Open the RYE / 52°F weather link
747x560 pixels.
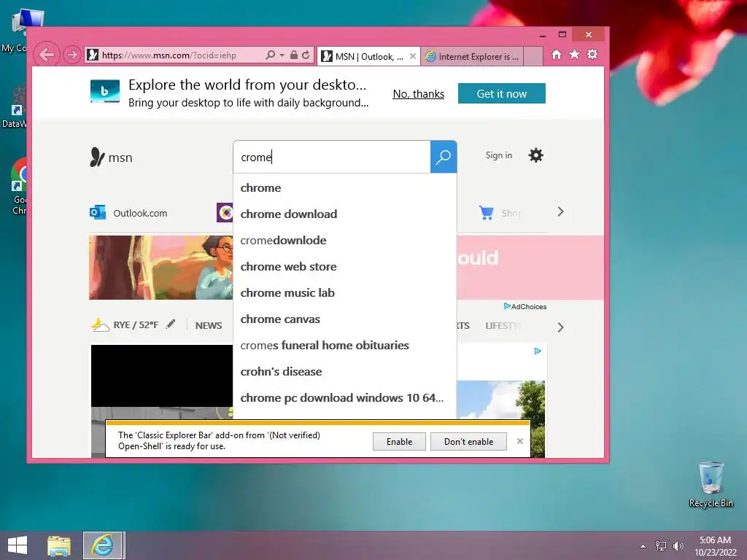[135, 325]
